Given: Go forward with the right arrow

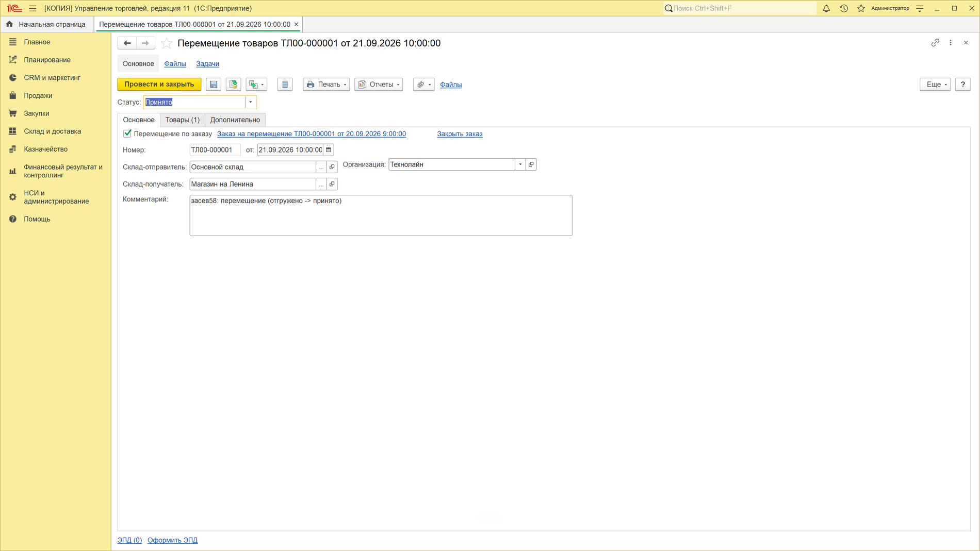Looking at the screenshot, I should click(145, 43).
